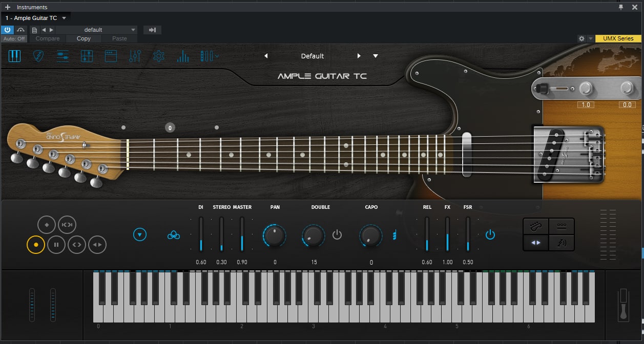
Task: Click the DOUBLE knob
Action: 314,235
